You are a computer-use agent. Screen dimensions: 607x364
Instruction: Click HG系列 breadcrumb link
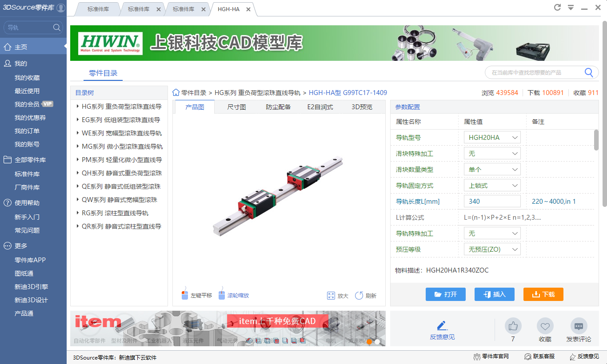257,93
